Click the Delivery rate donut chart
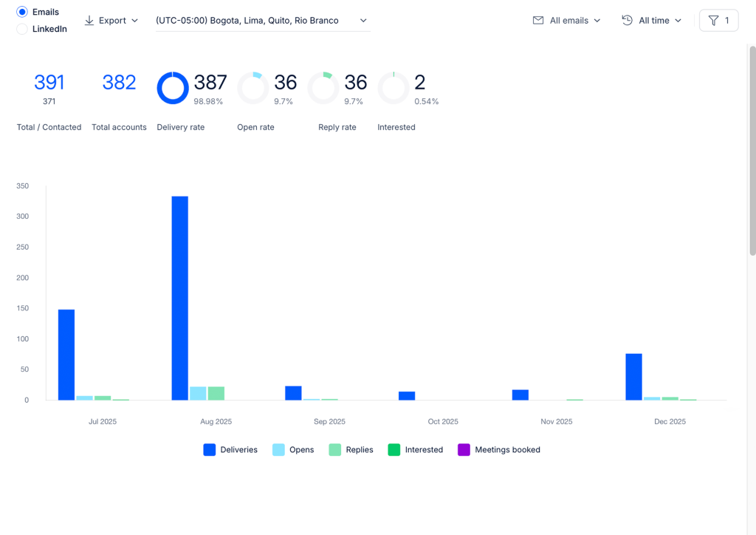This screenshot has height=535, width=756. [x=173, y=88]
